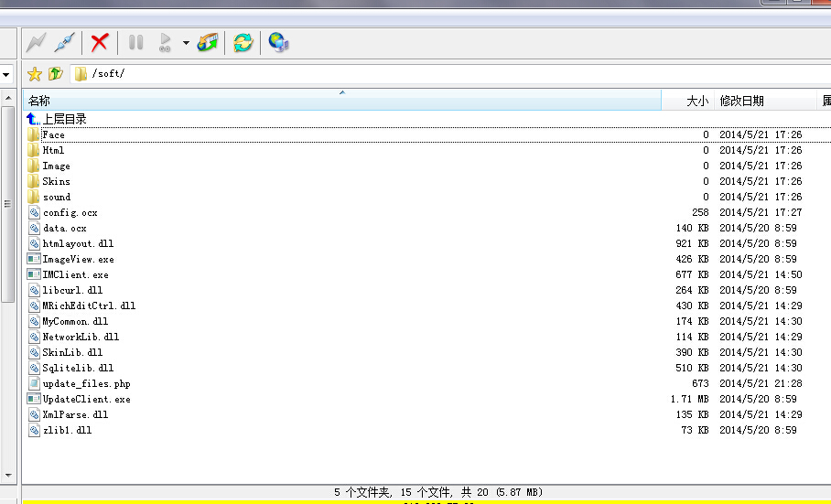The width and height of the screenshot is (831, 504).
Task: Click the folder up arrow icon
Action: pos(56,74)
